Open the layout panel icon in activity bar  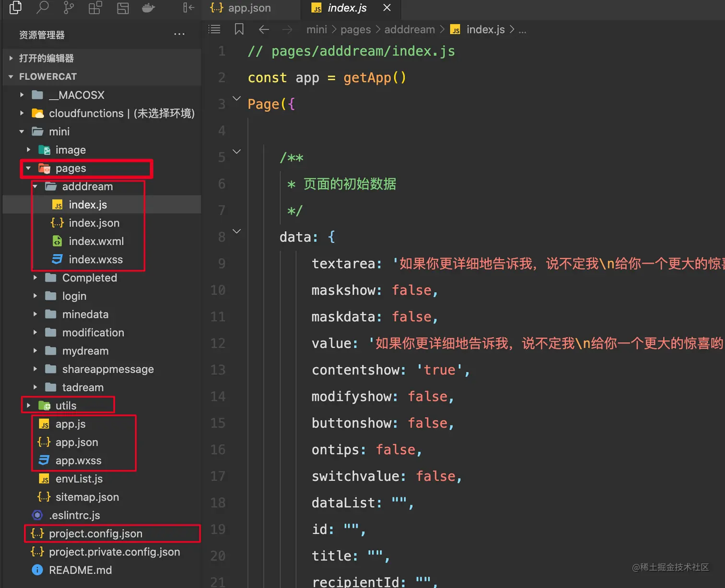coord(123,8)
